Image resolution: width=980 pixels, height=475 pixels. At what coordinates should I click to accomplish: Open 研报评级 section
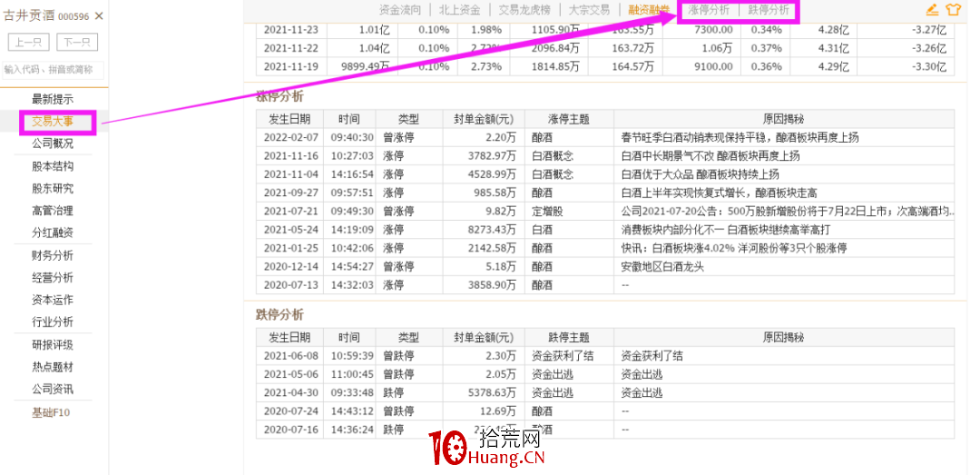[x=53, y=345]
